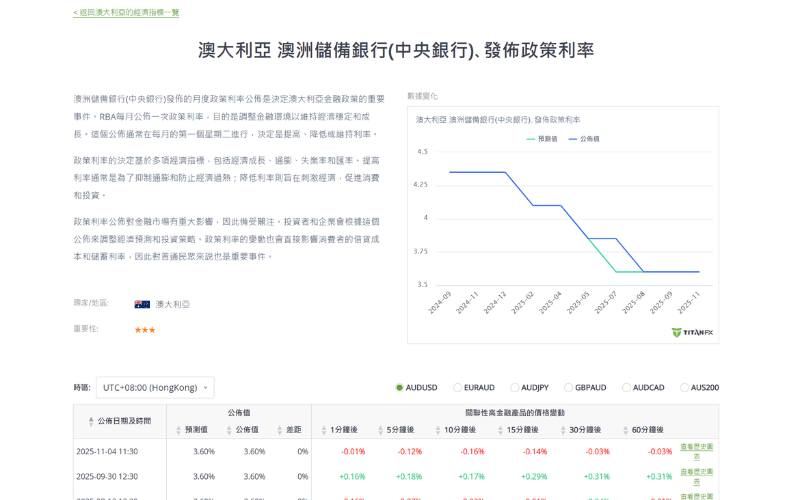Click the 2025-09-30 12:30 date cell
The width and height of the screenshot is (800, 500).
(x=107, y=477)
